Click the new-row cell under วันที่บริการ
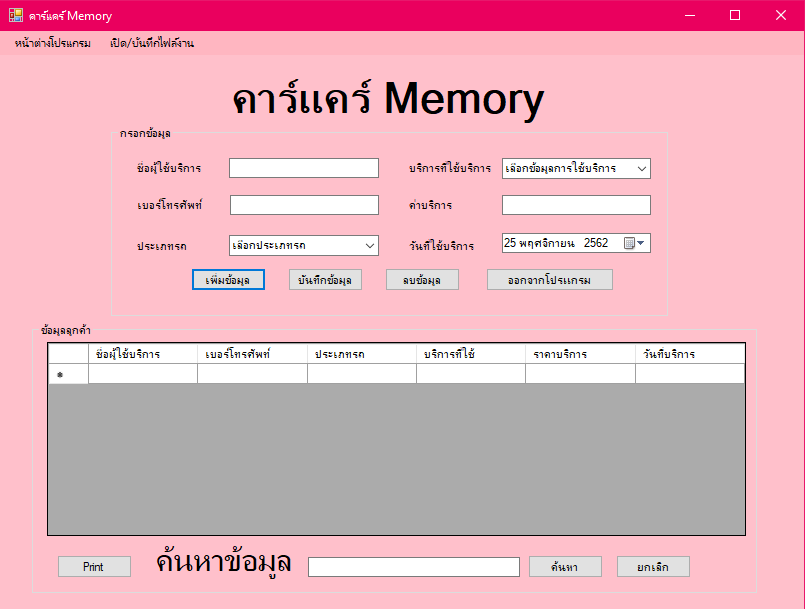Screen dimensions: 805x609 (x=690, y=374)
